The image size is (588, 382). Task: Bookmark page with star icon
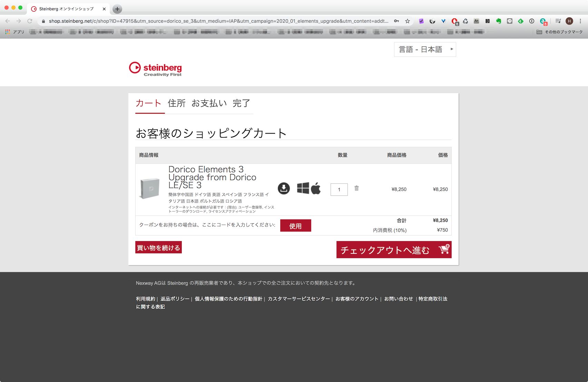click(x=408, y=21)
